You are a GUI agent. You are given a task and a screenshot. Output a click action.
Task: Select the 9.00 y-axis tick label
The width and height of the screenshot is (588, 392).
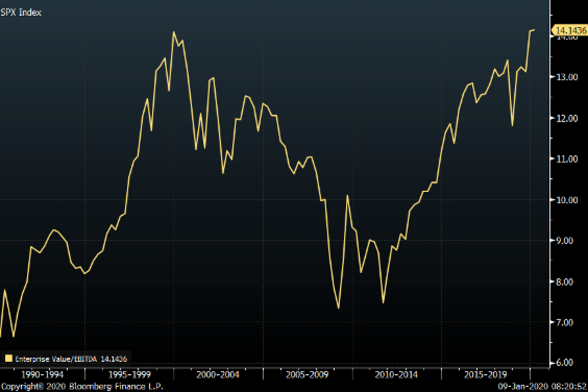point(566,241)
